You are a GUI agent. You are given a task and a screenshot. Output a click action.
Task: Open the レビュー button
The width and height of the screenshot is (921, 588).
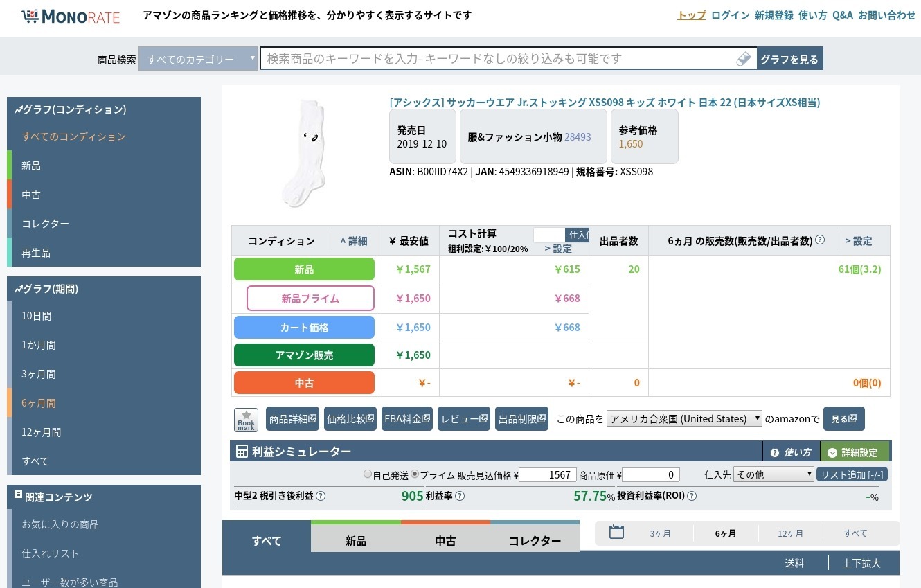pyautogui.click(x=464, y=418)
